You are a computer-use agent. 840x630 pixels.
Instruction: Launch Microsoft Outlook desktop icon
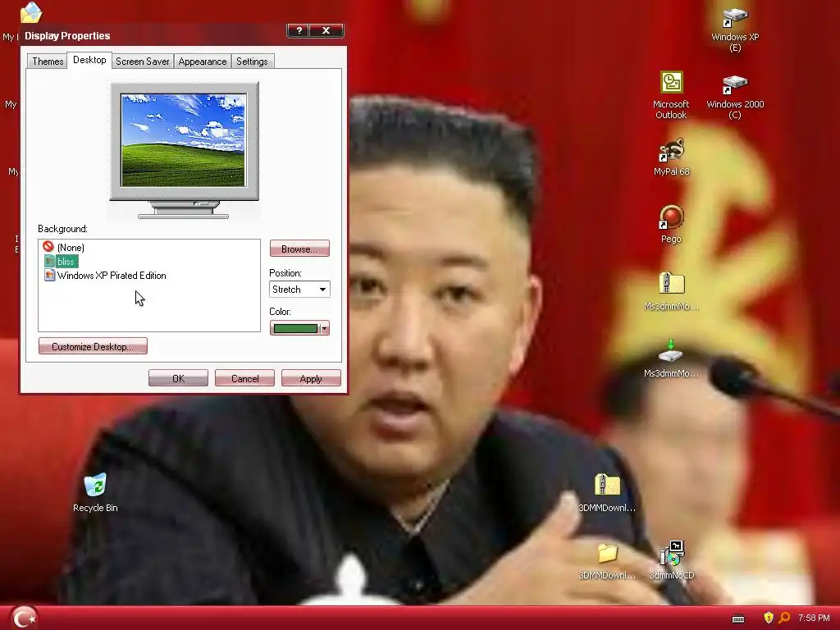tap(671, 95)
